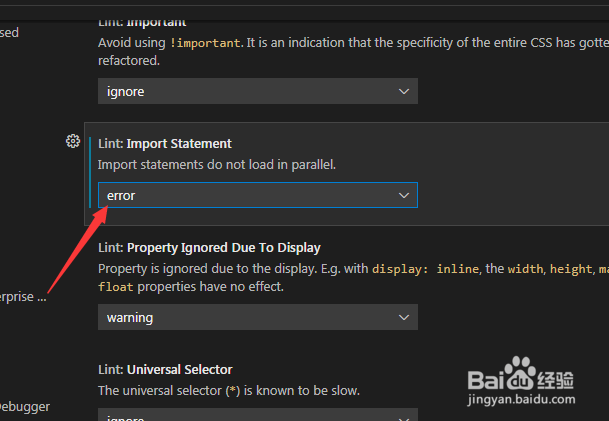Click the 'Lint: Property Ignored Due To Display' title
Screen dimensions: 609x421
209,247
